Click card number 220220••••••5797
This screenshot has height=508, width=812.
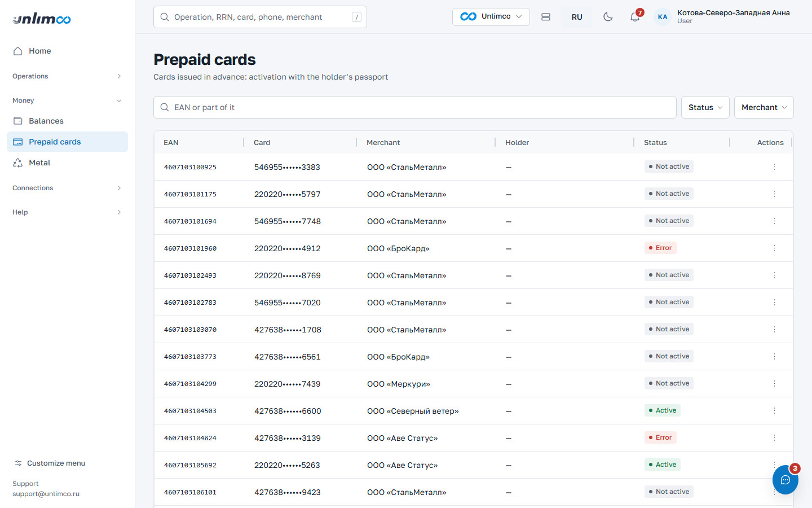tap(287, 194)
